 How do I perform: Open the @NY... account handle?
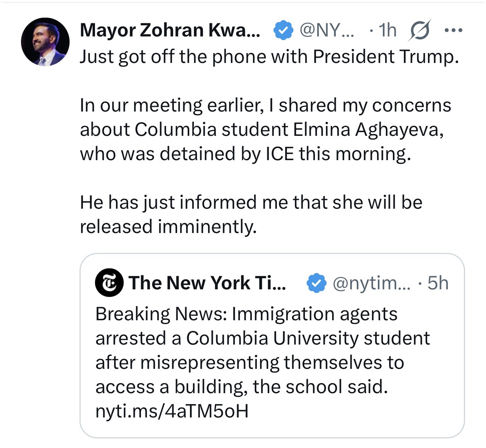[x=327, y=30]
